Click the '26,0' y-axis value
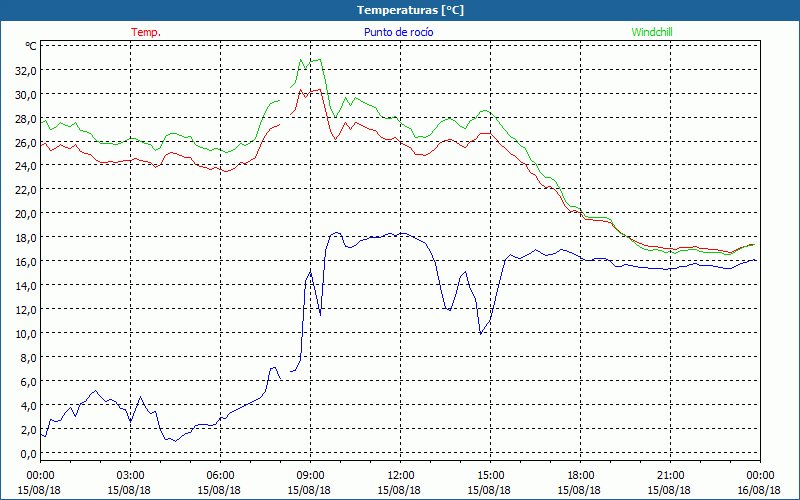 pyautogui.click(x=27, y=142)
